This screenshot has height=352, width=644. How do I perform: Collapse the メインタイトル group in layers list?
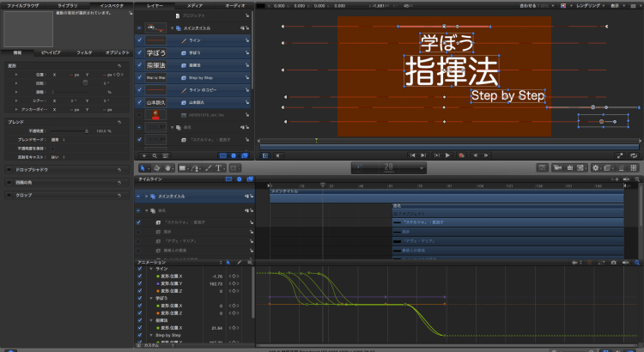click(x=170, y=28)
